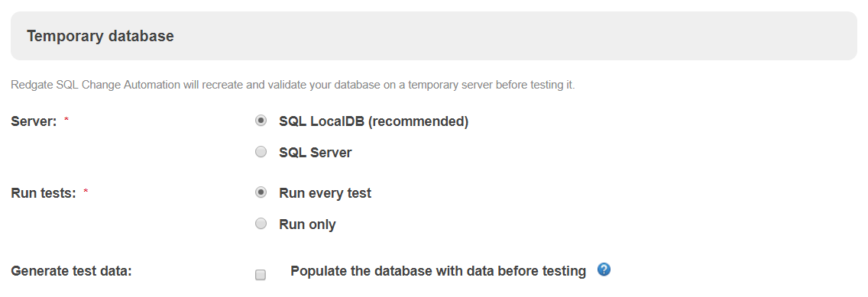Click the Run tests field label

click(44, 194)
